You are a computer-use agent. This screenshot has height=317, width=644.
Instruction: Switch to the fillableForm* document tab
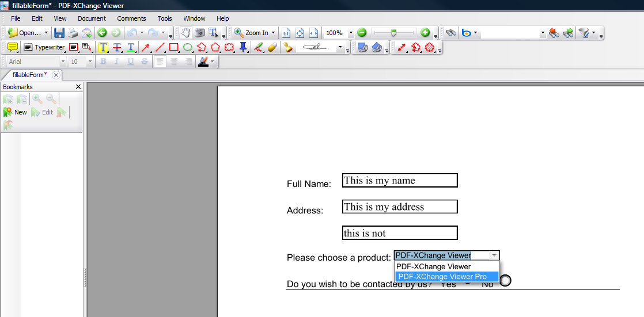click(x=29, y=75)
